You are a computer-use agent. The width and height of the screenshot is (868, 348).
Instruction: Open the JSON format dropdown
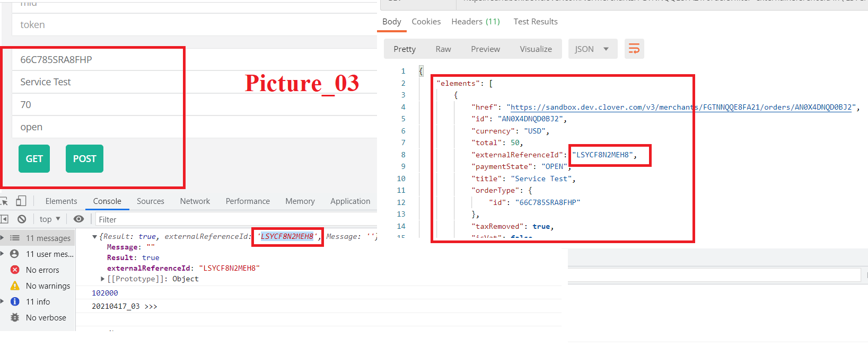tap(593, 49)
